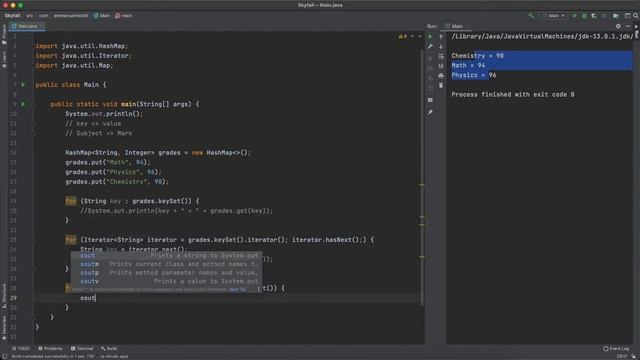Image resolution: width=640 pixels, height=360 pixels.
Task: Click the Build Project hammer icon
Action: click(531, 16)
